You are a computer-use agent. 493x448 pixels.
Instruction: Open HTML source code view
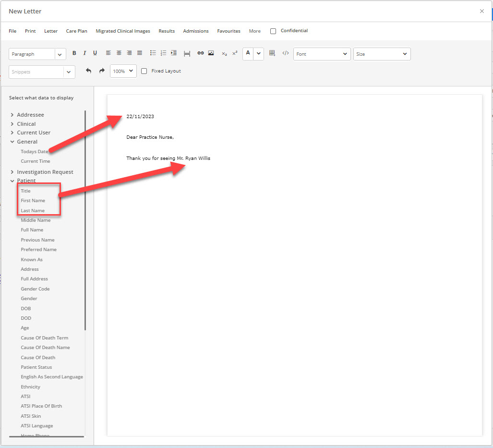pyautogui.click(x=286, y=53)
